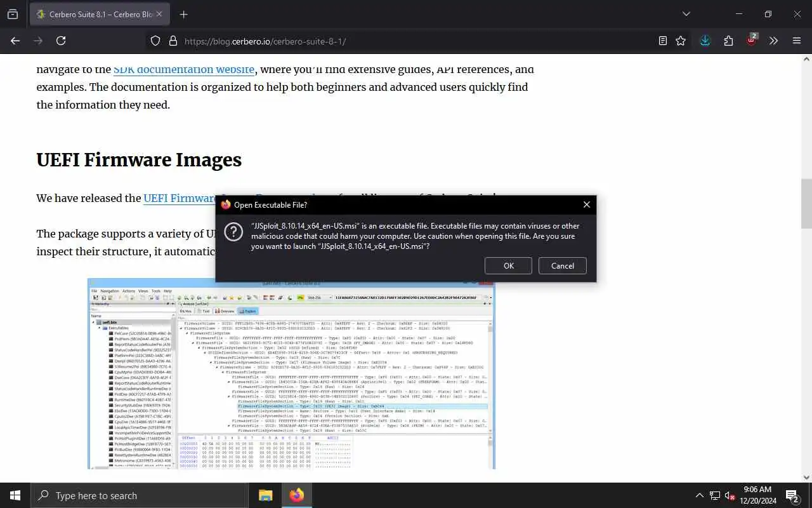Click the Firefox icon in the dialog title
Screen dimensions: 812x508
(x=225, y=204)
